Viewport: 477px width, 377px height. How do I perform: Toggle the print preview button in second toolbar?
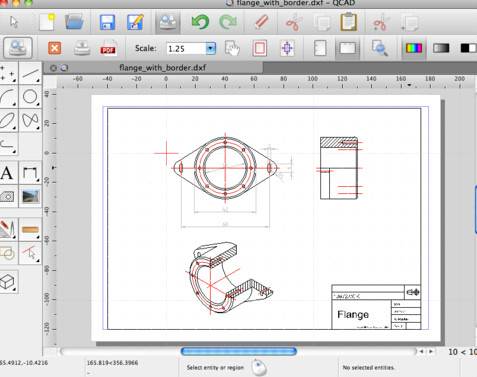point(18,48)
